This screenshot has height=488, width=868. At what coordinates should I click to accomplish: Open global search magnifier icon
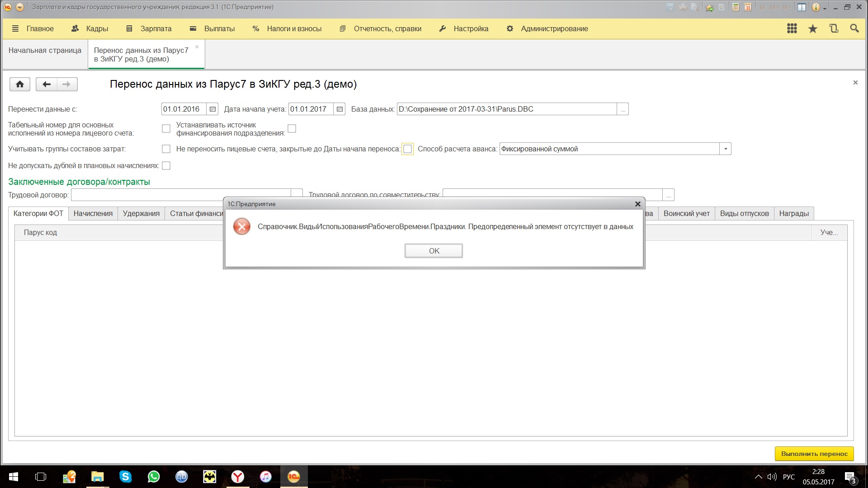(854, 28)
